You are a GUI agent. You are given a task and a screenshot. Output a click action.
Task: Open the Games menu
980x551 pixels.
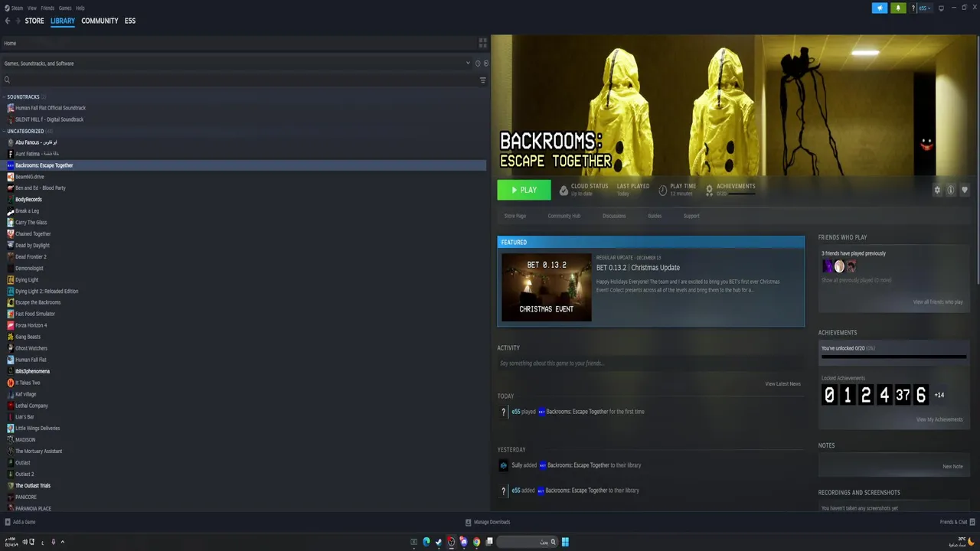[65, 8]
